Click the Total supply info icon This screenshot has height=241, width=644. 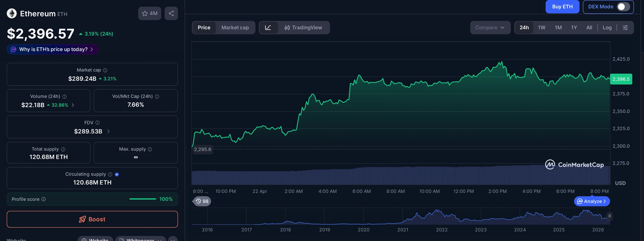coord(63,149)
